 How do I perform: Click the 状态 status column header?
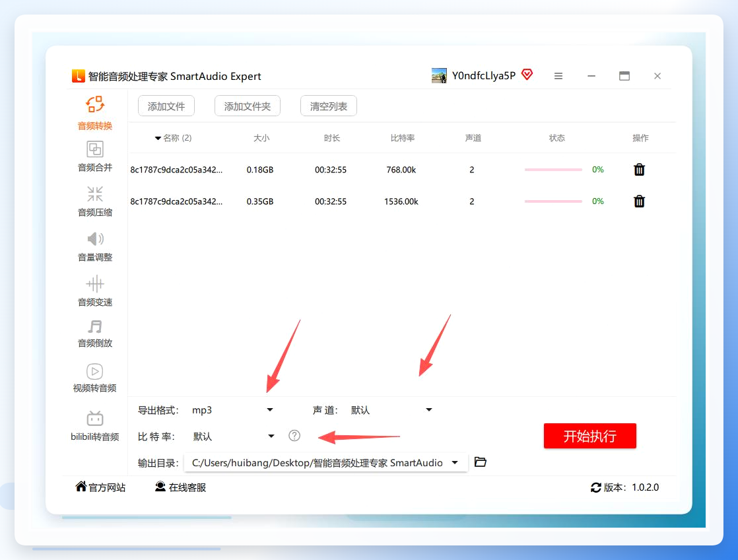(556, 138)
